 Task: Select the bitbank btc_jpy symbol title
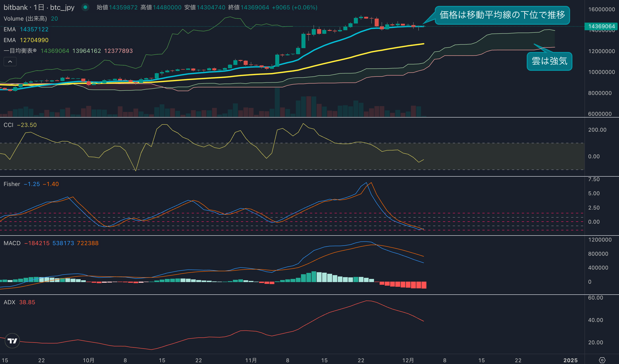[39, 7]
